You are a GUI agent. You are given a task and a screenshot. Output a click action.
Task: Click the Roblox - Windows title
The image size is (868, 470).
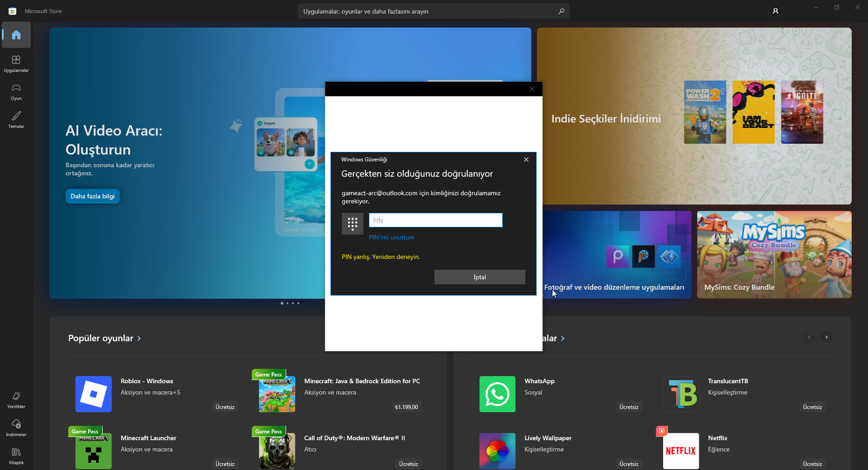pos(147,381)
